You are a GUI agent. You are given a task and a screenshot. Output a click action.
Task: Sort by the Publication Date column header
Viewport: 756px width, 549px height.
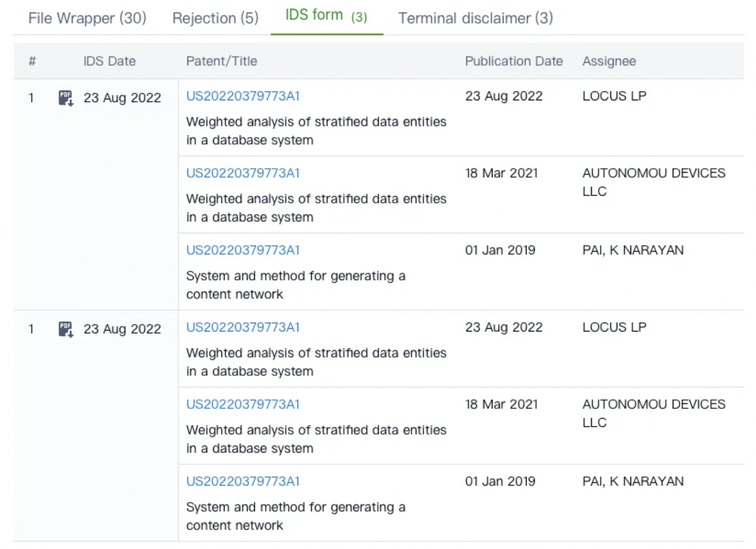coord(513,61)
